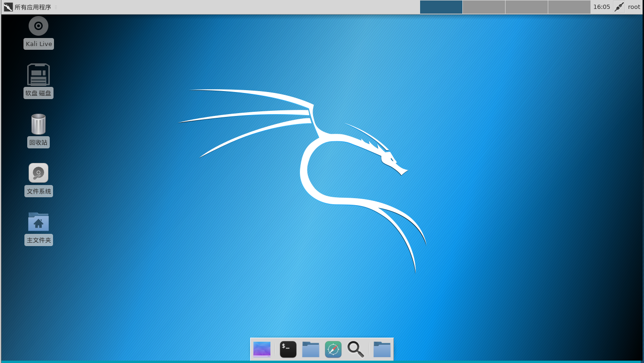Click the clock showing 16:05
The height and width of the screenshot is (363, 644).
pos(602,7)
